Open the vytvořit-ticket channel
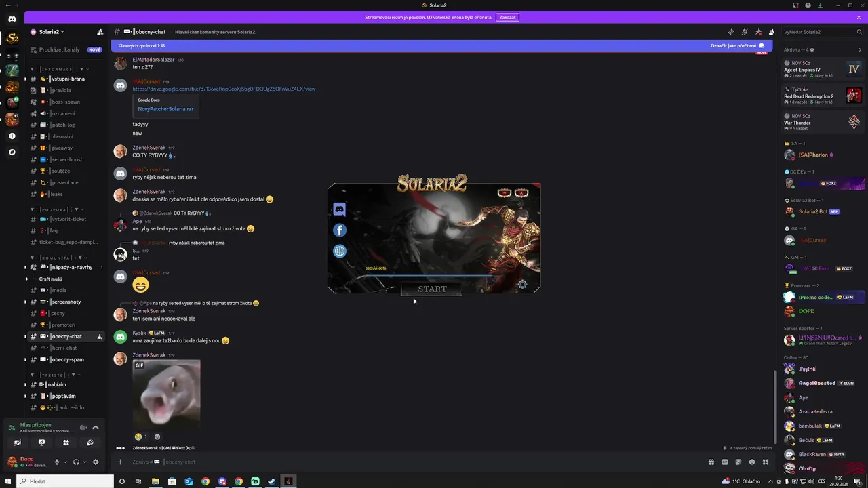 (65, 219)
